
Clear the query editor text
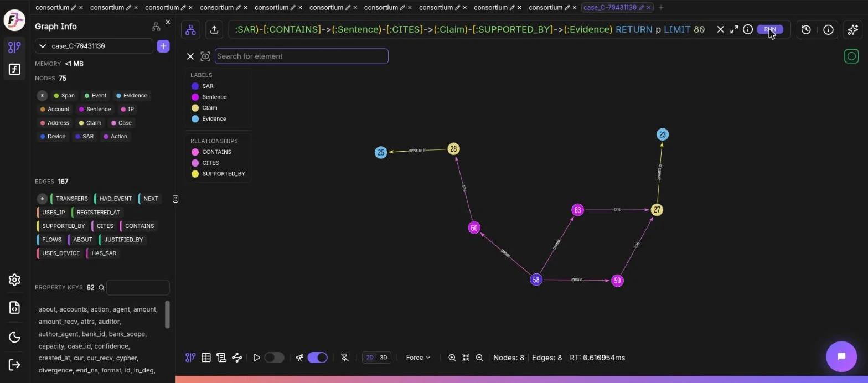tap(720, 29)
